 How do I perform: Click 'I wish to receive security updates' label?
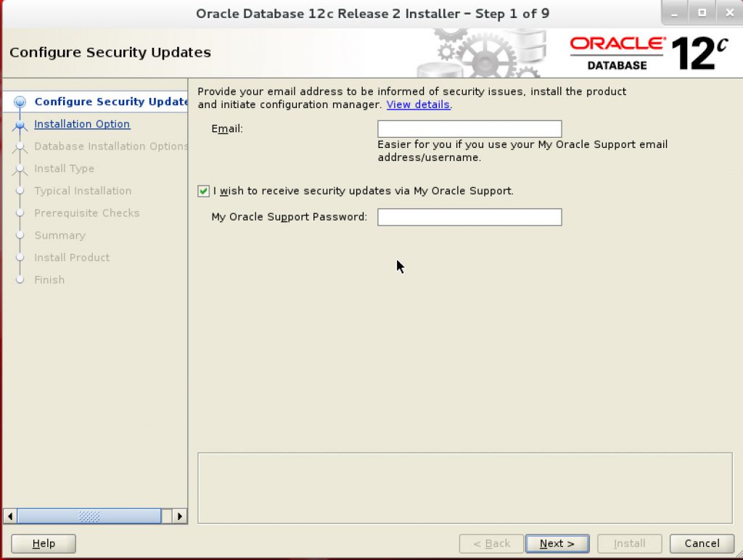[364, 191]
